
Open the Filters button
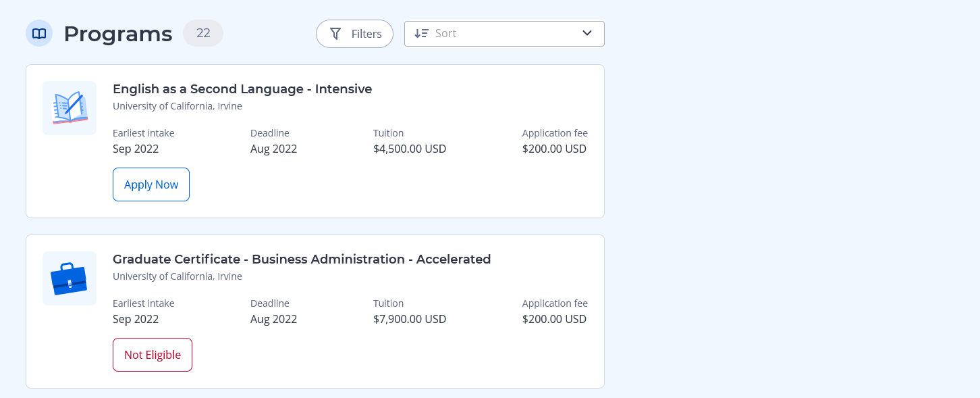coord(354,34)
